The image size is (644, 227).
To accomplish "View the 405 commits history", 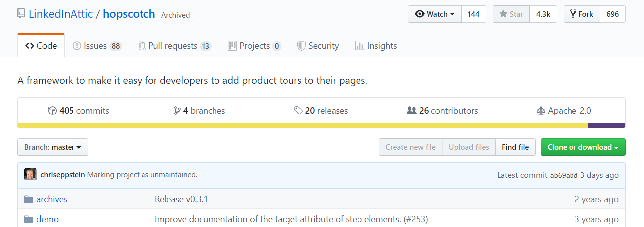I will [x=78, y=111].
